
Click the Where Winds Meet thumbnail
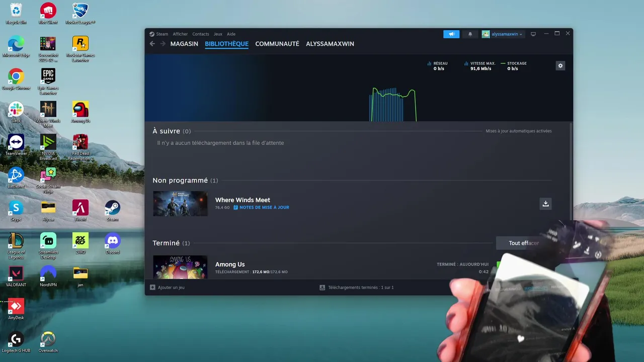point(180,204)
